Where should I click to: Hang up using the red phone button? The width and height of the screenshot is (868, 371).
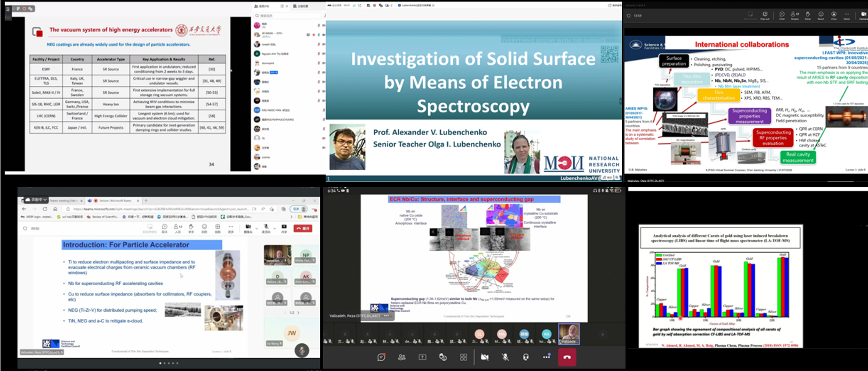[x=567, y=357]
